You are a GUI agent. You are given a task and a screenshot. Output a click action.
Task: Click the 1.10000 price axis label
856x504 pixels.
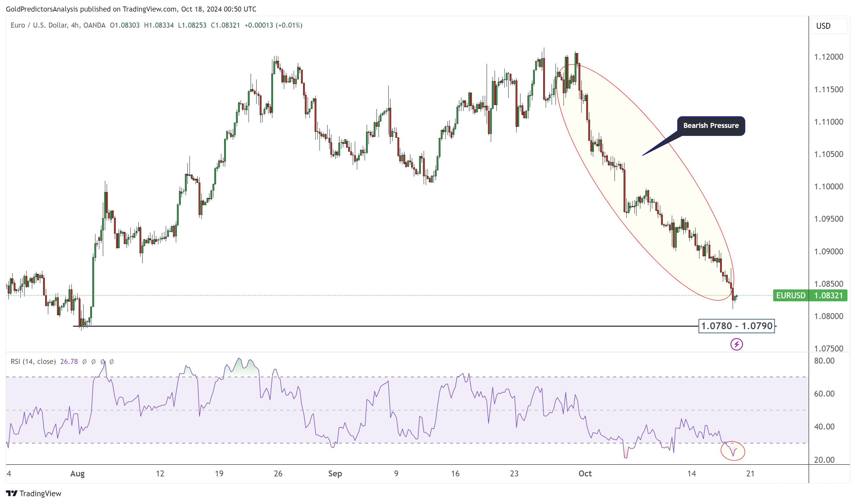(x=828, y=186)
